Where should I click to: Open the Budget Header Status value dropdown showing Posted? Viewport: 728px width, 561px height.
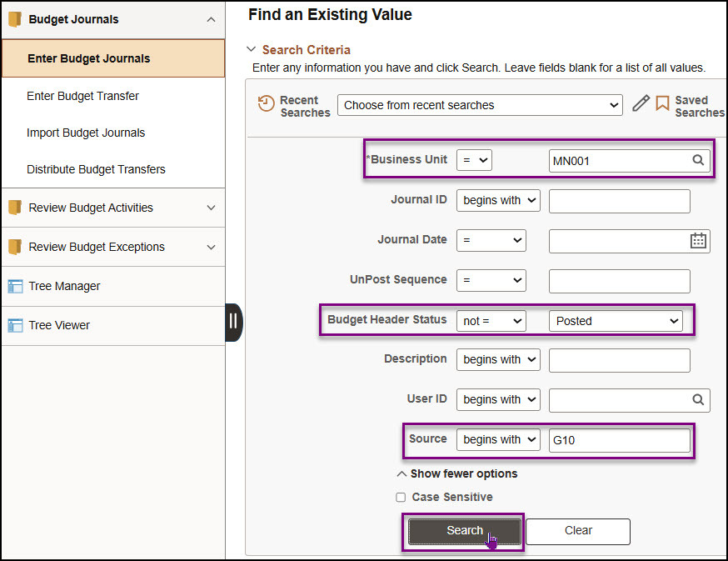pos(616,320)
